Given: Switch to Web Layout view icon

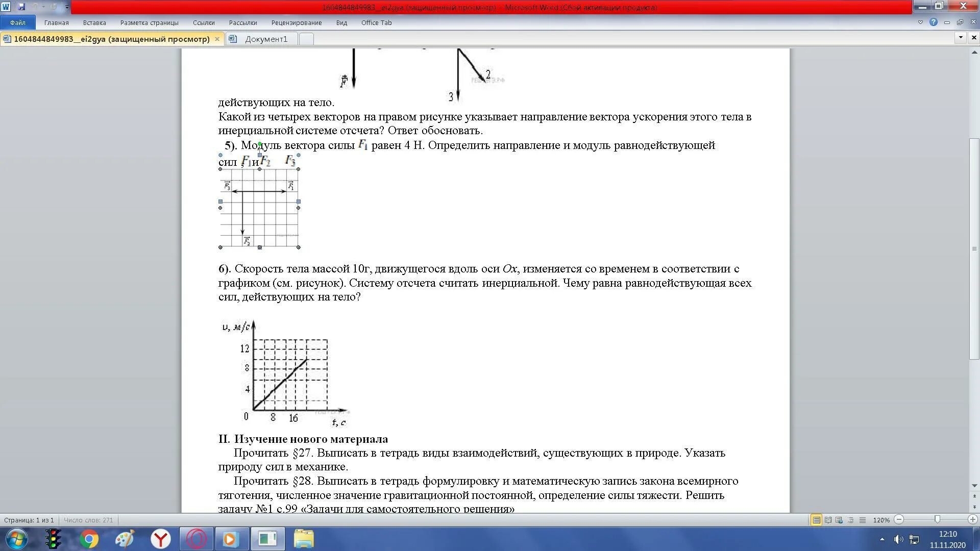Looking at the screenshot, I should pos(839,520).
